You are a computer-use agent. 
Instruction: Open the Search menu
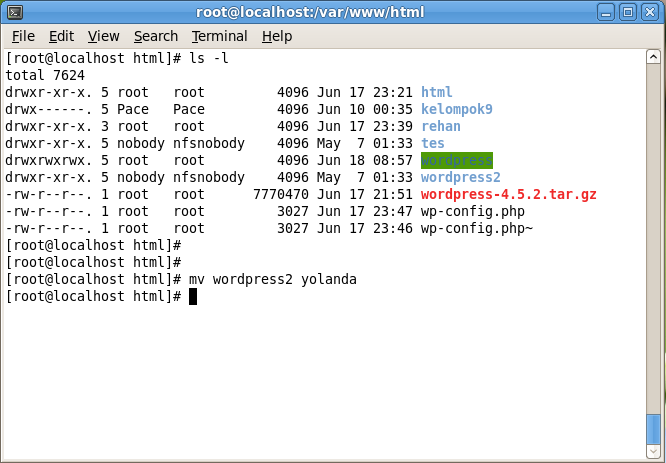(x=156, y=37)
